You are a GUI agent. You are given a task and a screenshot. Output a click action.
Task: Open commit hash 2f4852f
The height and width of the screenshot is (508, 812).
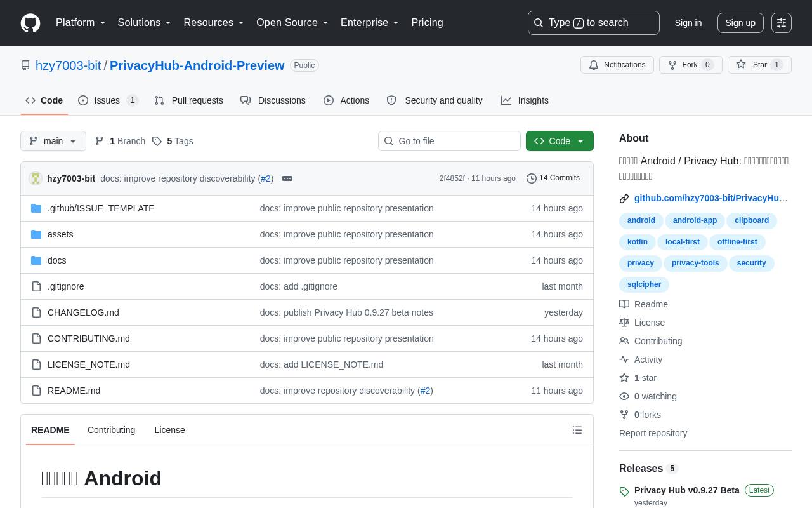click(x=452, y=178)
